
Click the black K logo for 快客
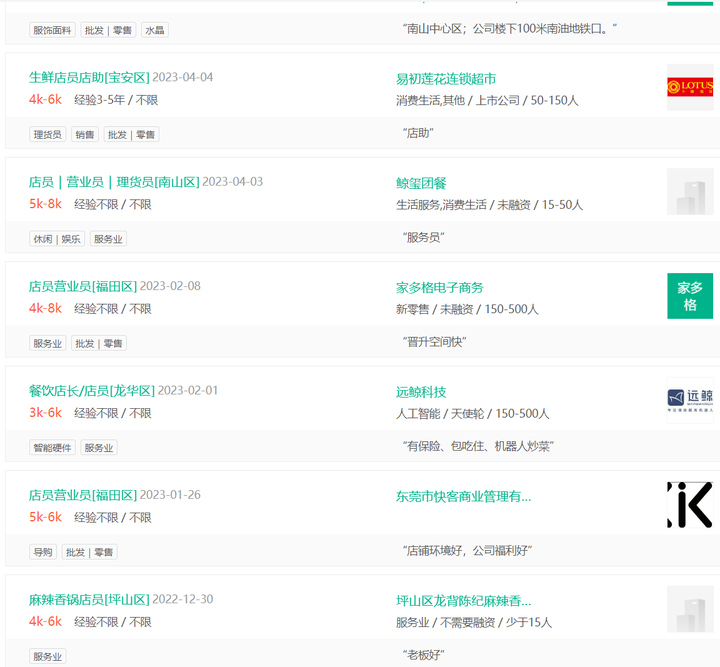[x=690, y=504]
